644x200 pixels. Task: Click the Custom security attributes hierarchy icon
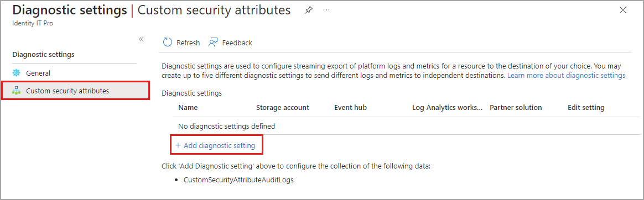[x=17, y=91]
